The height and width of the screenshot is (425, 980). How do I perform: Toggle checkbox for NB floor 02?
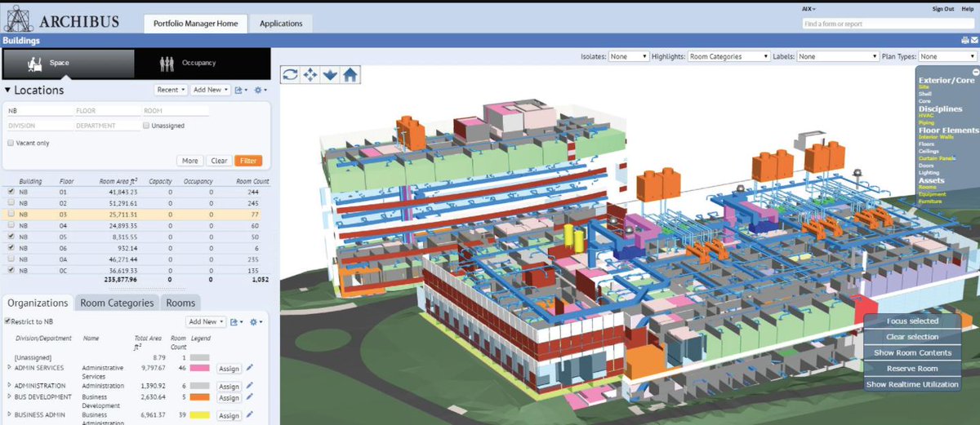pyautogui.click(x=11, y=202)
